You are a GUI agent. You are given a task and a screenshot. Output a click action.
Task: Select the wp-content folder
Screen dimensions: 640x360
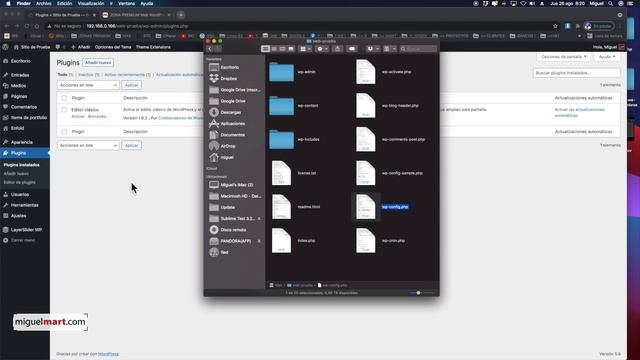coord(282,106)
